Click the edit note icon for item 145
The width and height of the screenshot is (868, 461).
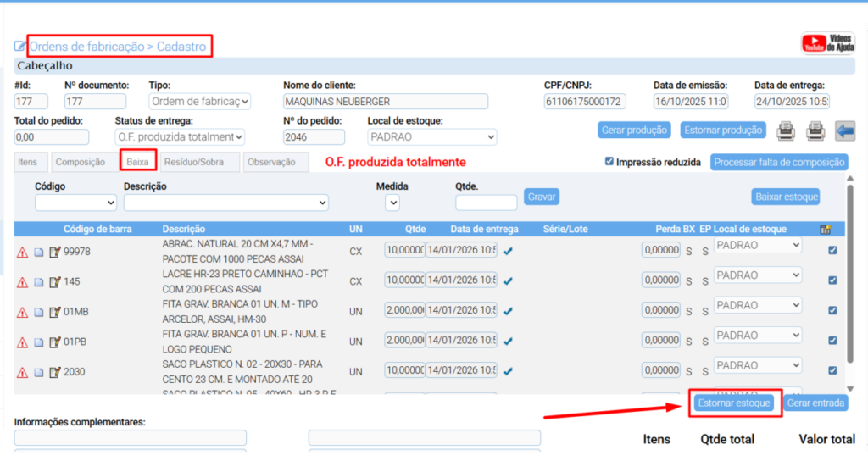pyautogui.click(x=55, y=282)
